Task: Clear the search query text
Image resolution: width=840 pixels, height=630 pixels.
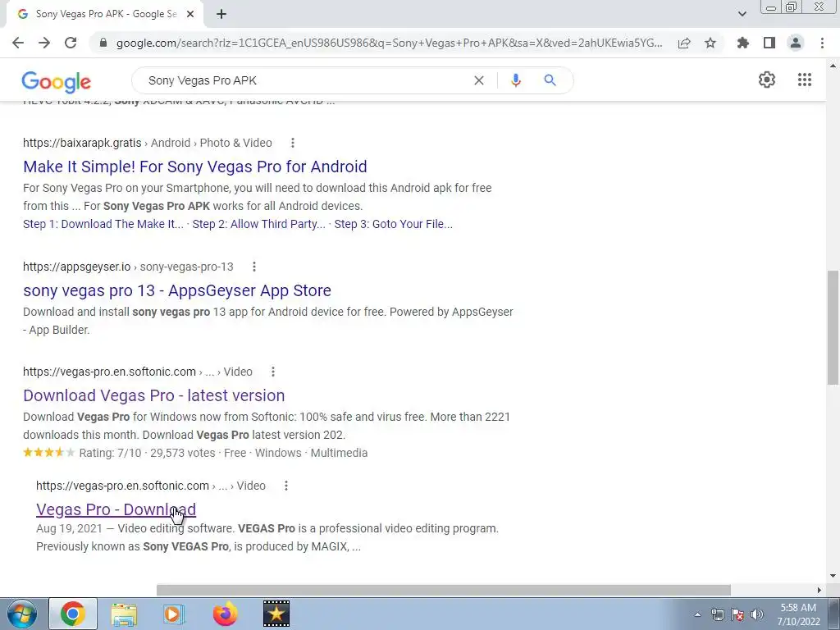Action: [x=479, y=80]
